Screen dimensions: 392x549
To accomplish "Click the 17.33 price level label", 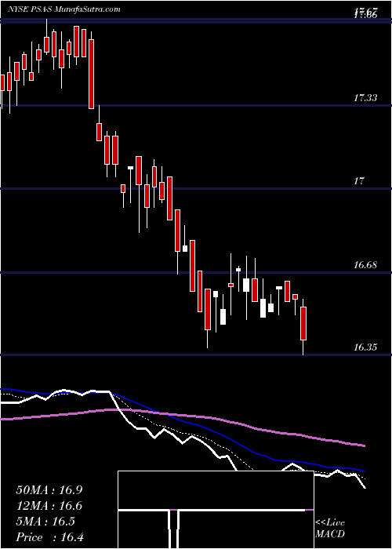I will click(365, 98).
